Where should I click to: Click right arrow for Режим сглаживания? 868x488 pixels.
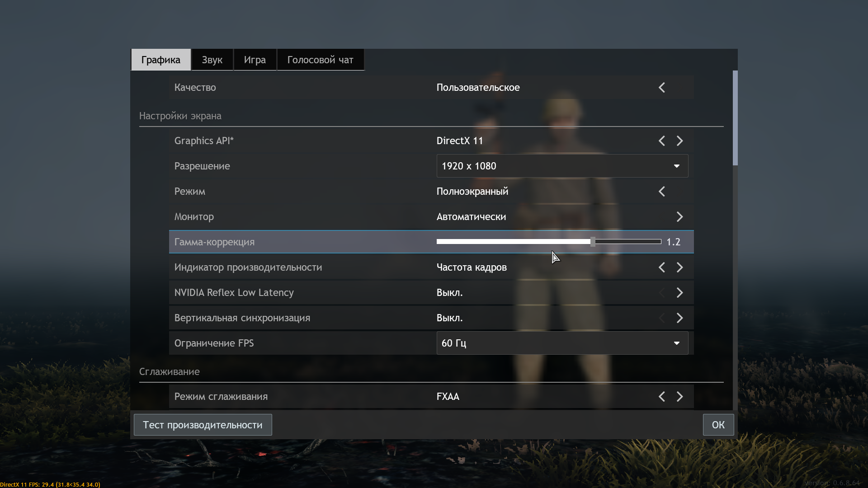coord(679,397)
